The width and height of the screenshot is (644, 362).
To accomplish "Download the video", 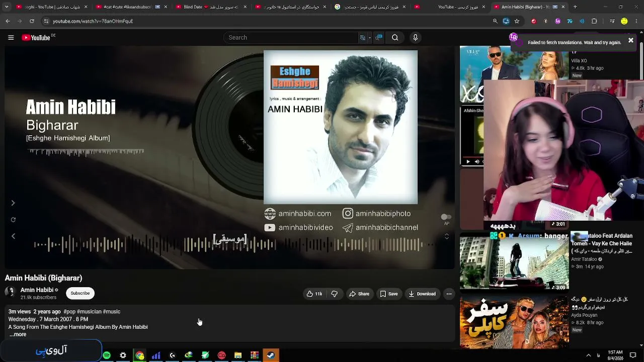I will point(422,294).
